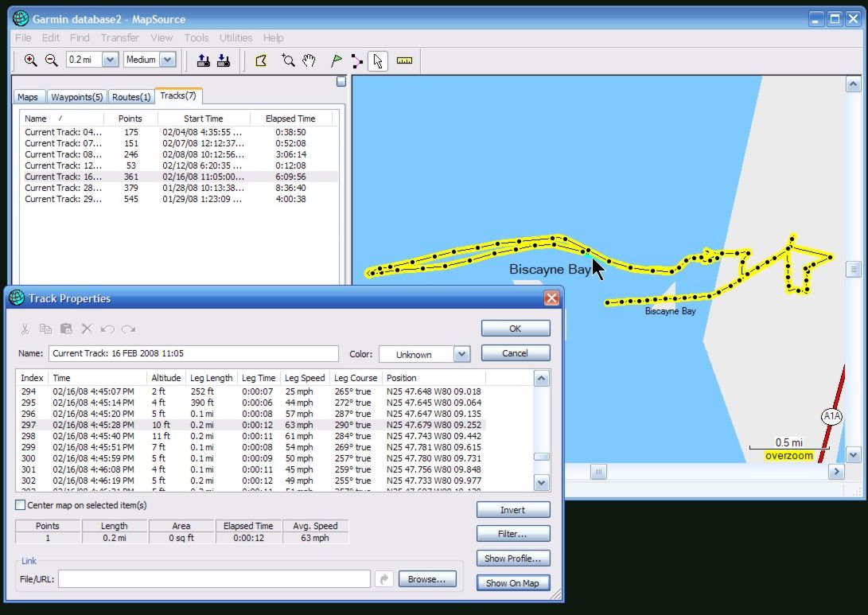Select the Distance/Bearing ruler tool

tap(405, 60)
